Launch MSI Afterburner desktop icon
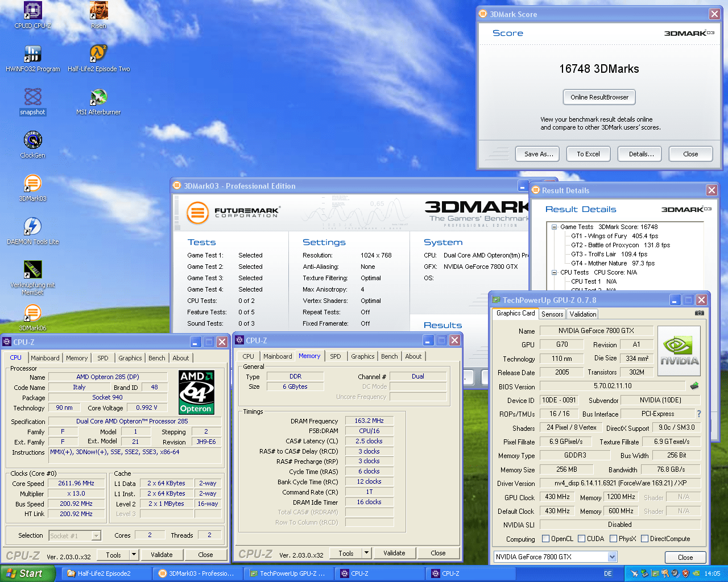This screenshot has width=728, height=582. tap(98, 101)
